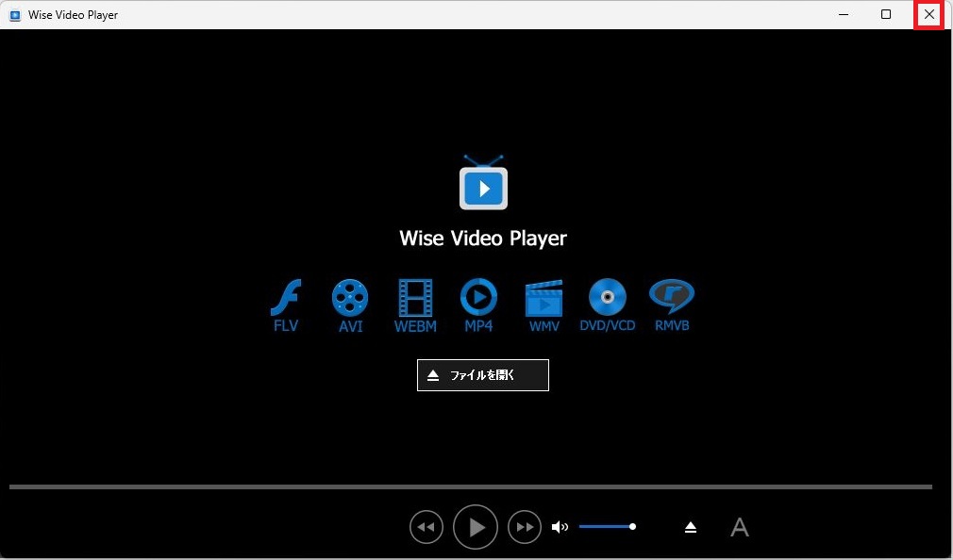Image resolution: width=953 pixels, height=560 pixels.
Task: Select the WMV clapperboard icon
Action: point(543,298)
